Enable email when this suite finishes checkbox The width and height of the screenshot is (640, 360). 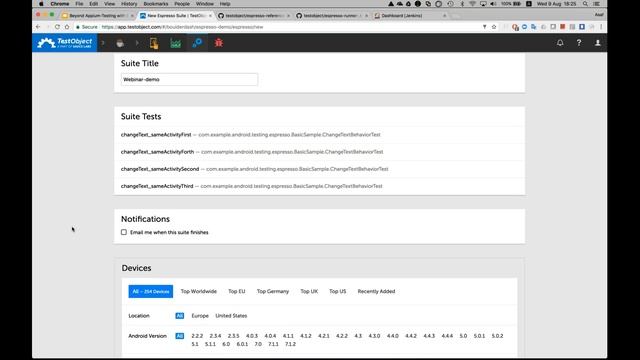124,232
